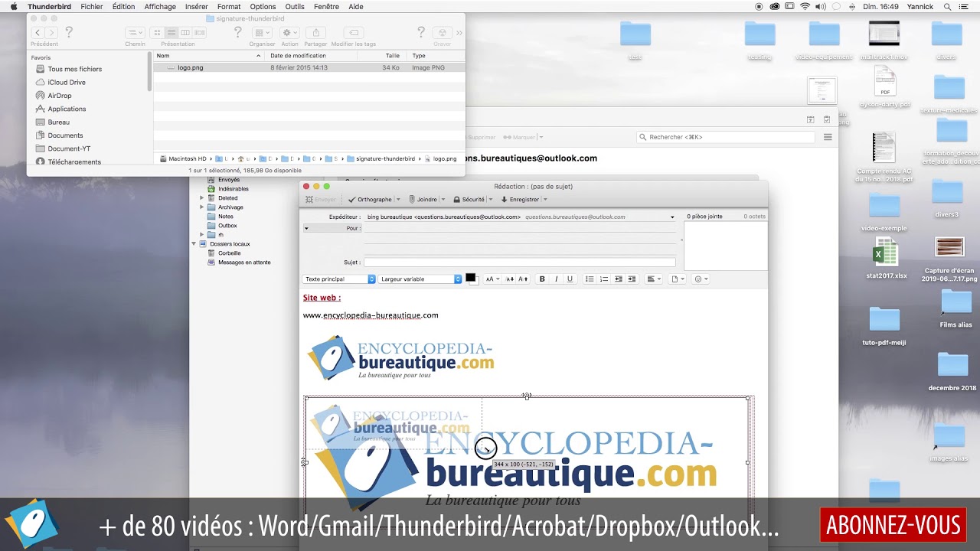Toggle italic formatting
980x551 pixels.
556,279
